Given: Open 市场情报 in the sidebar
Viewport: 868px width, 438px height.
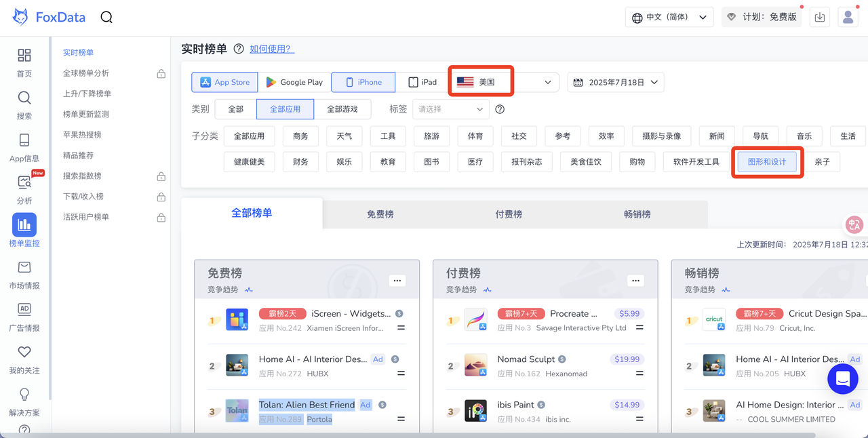Looking at the screenshot, I should pyautogui.click(x=24, y=275).
